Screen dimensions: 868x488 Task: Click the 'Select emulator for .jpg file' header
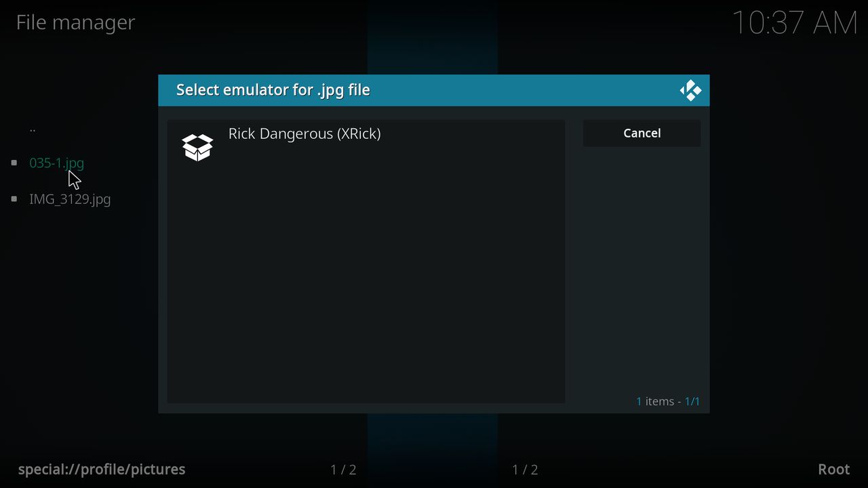click(273, 90)
